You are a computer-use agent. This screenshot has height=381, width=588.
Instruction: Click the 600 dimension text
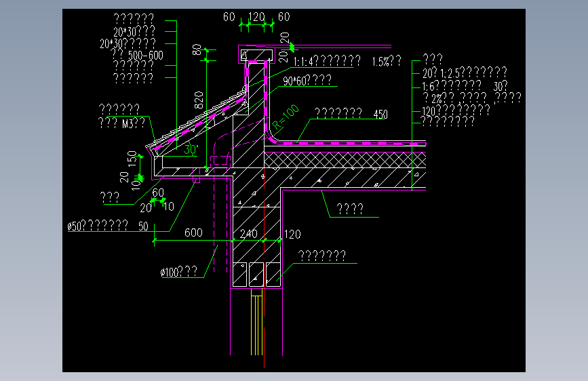coord(193,233)
